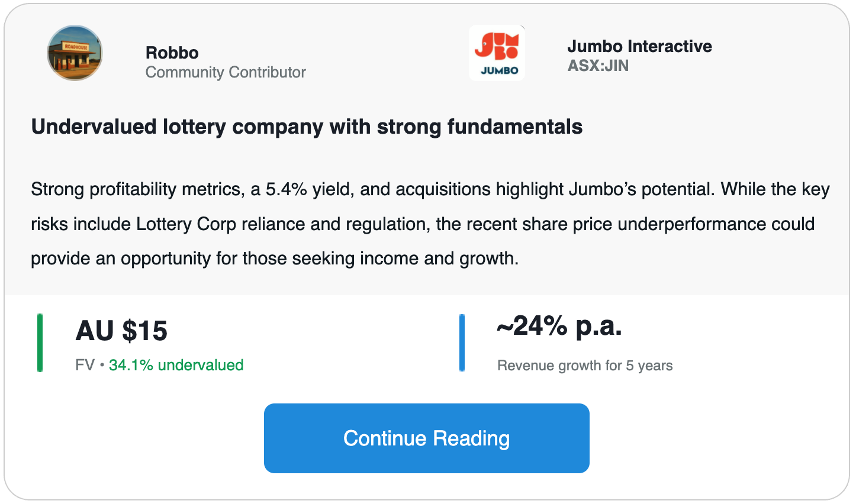Select the Community Contributor label
This screenshot has height=504, width=856.
226,72
